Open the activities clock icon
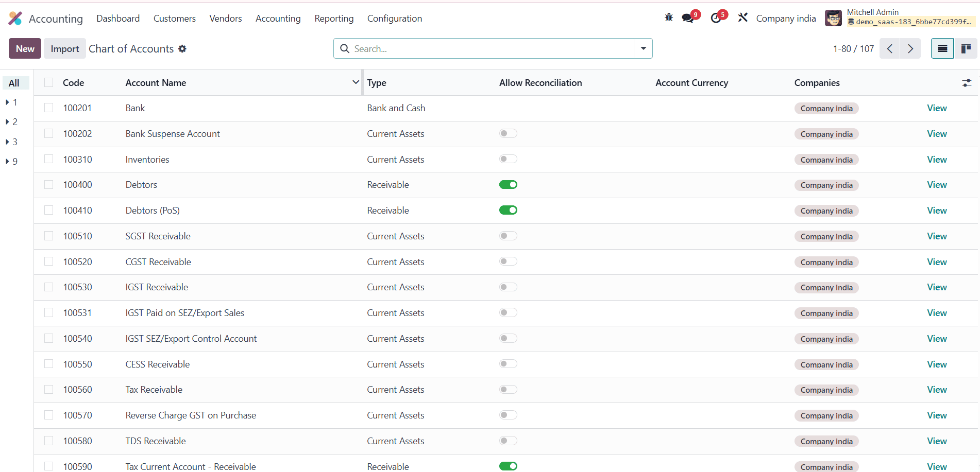Viewport: 980px width, 472px height. 716,18
